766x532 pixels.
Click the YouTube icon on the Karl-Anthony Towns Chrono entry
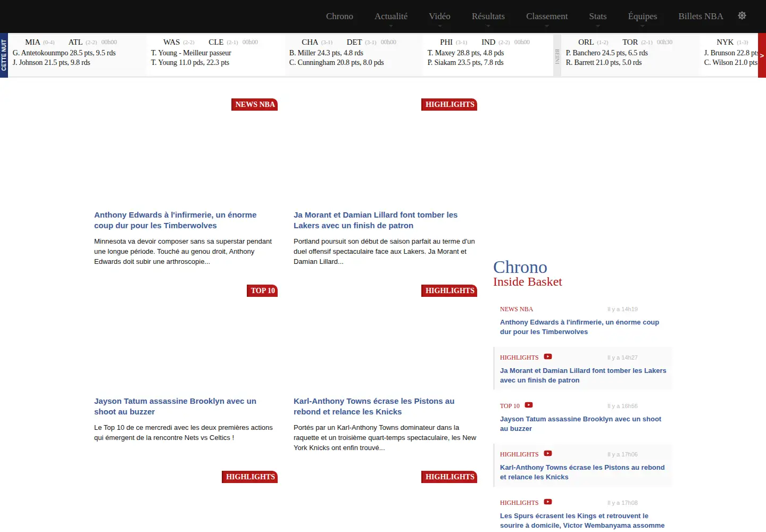coord(548,454)
